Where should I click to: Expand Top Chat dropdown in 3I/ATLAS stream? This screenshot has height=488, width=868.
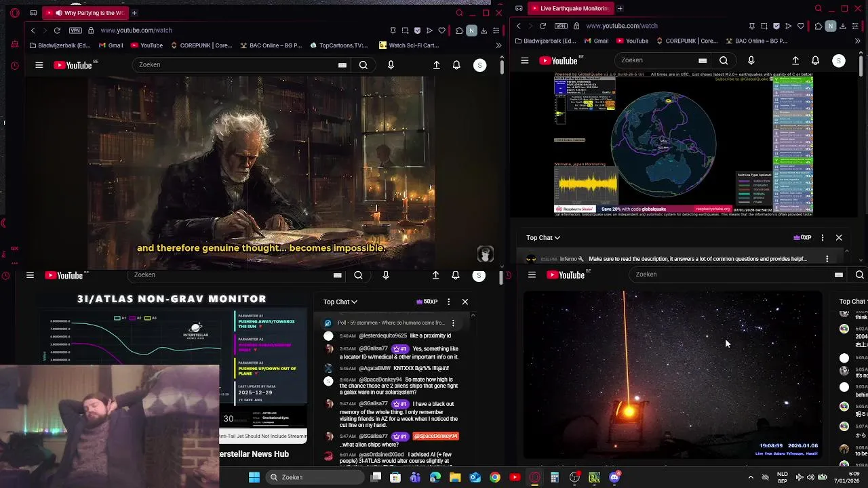tap(340, 302)
